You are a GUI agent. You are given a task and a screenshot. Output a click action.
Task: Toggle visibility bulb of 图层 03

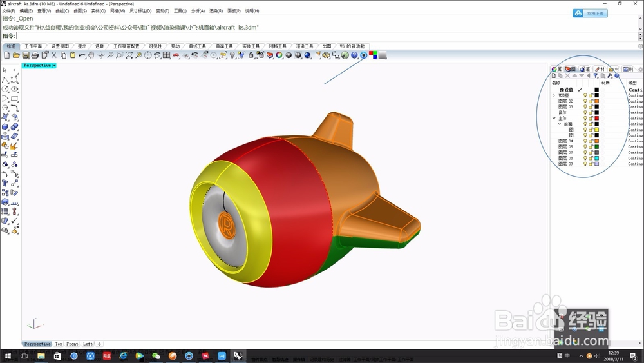pos(585,107)
